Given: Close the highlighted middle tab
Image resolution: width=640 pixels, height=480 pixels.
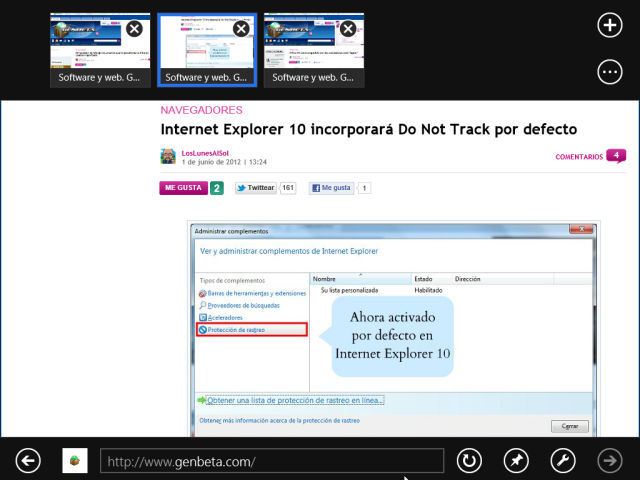Looking at the screenshot, I should point(241,29).
